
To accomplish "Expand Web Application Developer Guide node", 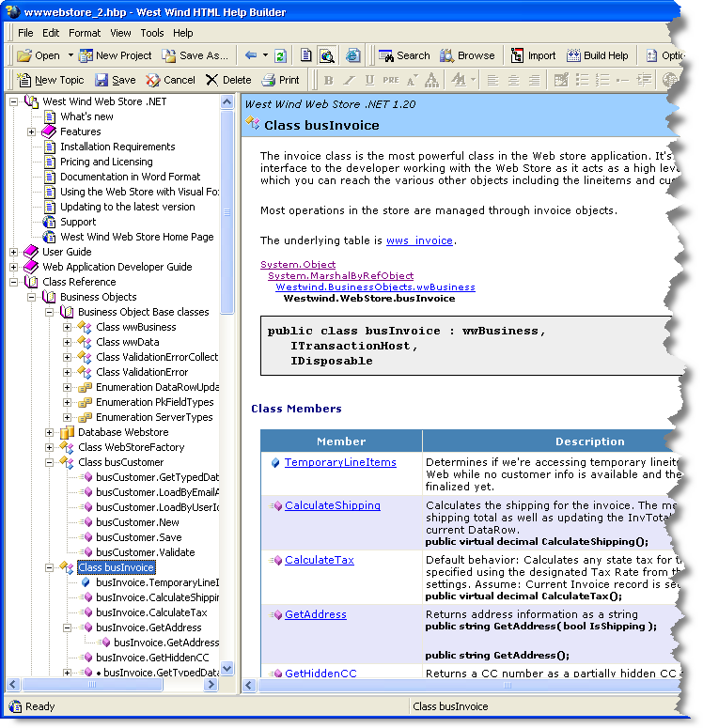I will [x=14, y=267].
